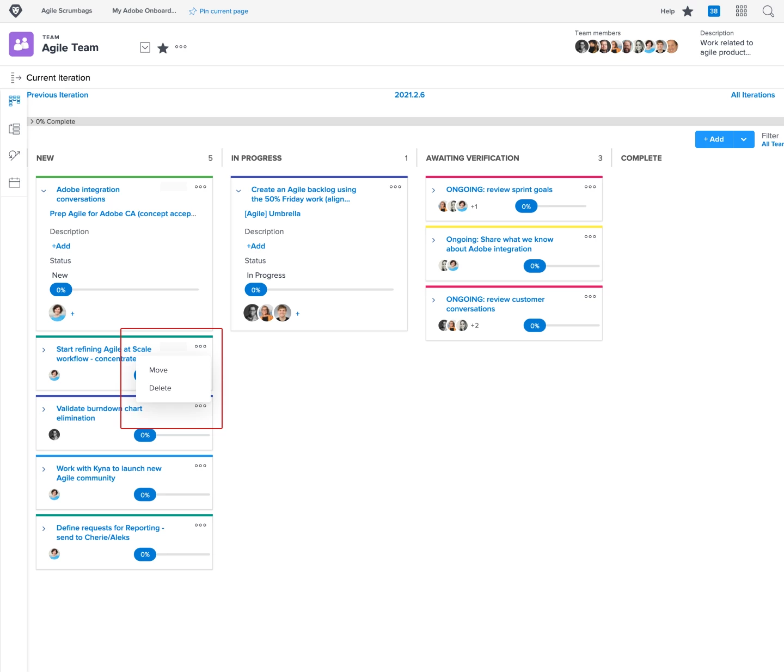Screen dimensions: 784x672
Task: Open the [Agile] Umbrella project link
Action: (272, 213)
